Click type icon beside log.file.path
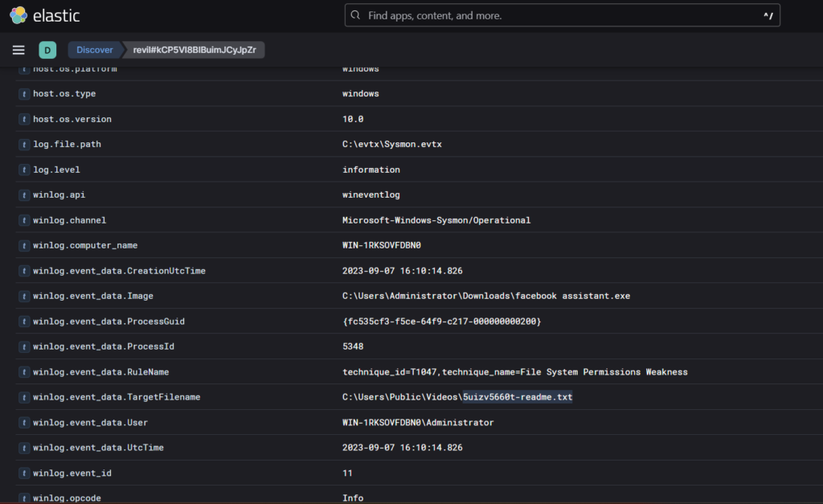This screenshot has width=823, height=504. point(24,145)
